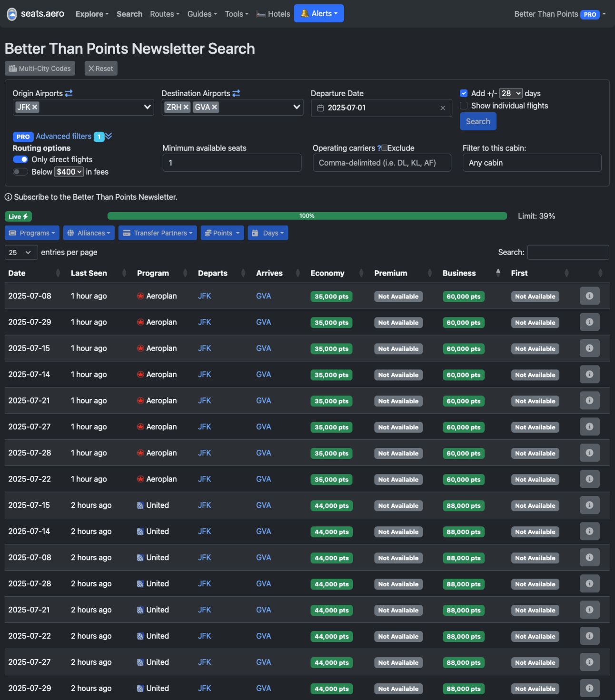Expand the Days filter dropdown
615x700 pixels.
(x=268, y=233)
